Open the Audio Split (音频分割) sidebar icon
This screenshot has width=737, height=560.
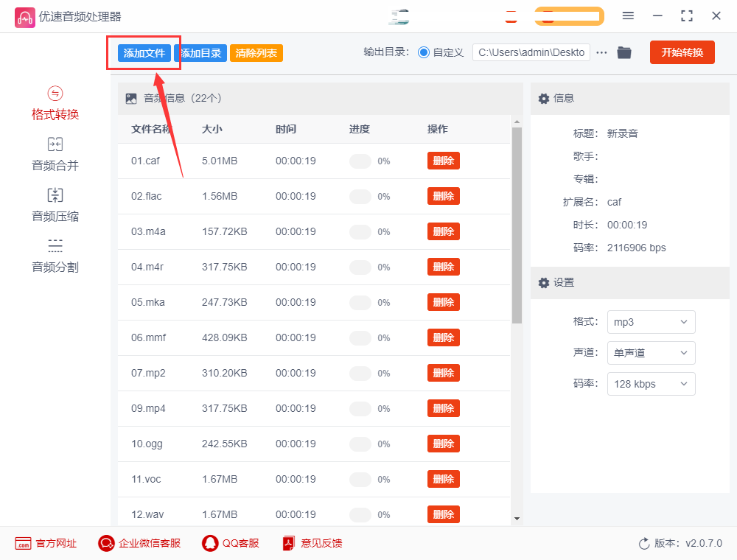[x=55, y=245]
